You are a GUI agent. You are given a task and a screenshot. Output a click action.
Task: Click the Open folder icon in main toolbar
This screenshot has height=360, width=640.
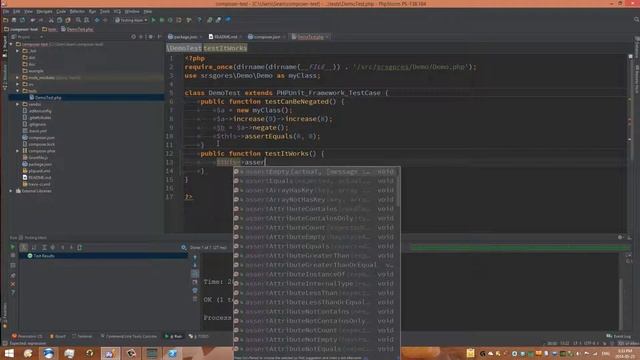click(5, 20)
